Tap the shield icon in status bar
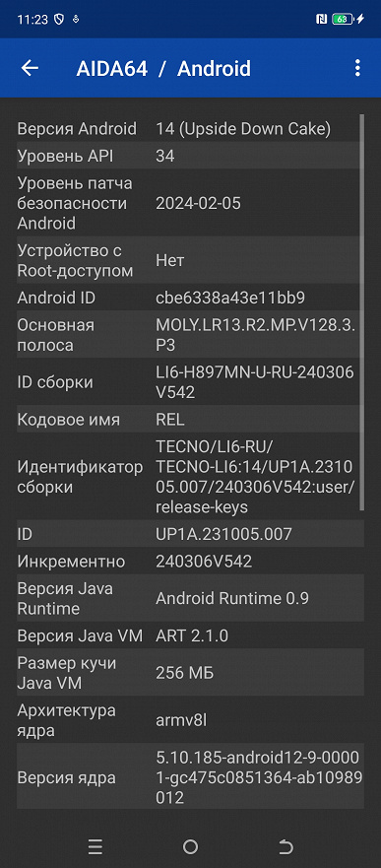 59,20
